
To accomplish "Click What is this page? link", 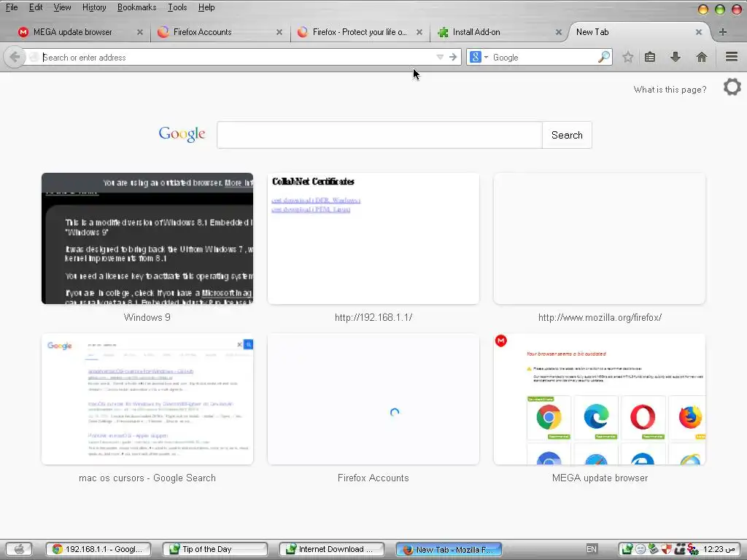I will click(x=670, y=90).
